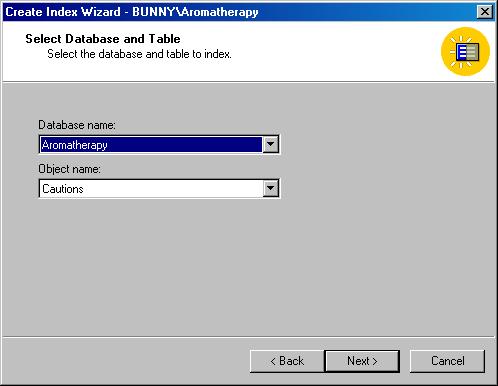
Task: Go back to the previous wizard page
Action: click(287, 361)
